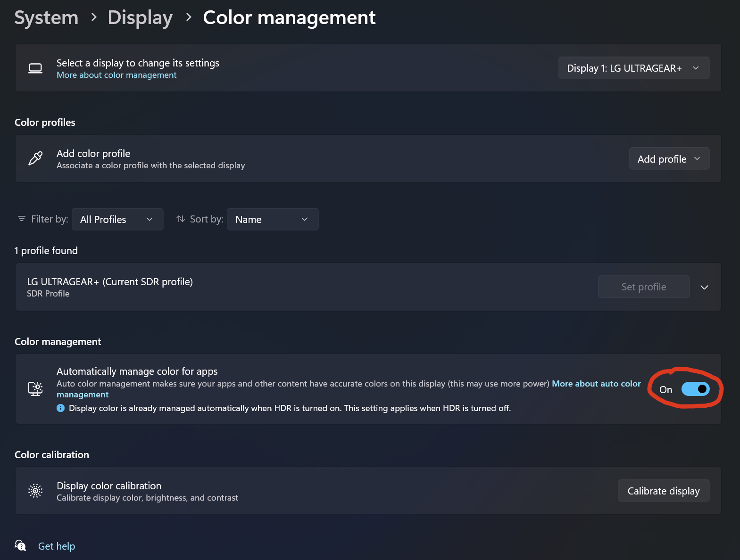The width and height of the screenshot is (740, 560).
Task: Open the Display 1: LG ULTRAGEAR+ dropdown
Action: 634,68
